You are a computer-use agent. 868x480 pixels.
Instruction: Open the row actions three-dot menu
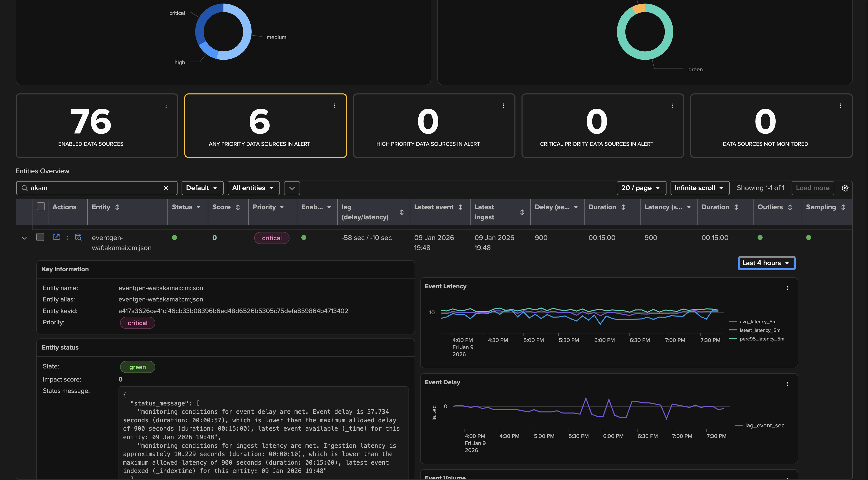click(67, 238)
